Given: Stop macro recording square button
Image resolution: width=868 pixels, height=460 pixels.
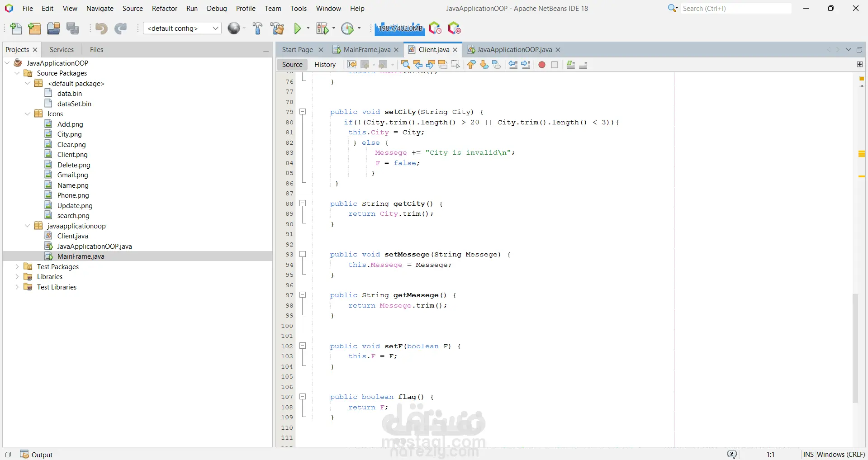Looking at the screenshot, I should pyautogui.click(x=555, y=65).
